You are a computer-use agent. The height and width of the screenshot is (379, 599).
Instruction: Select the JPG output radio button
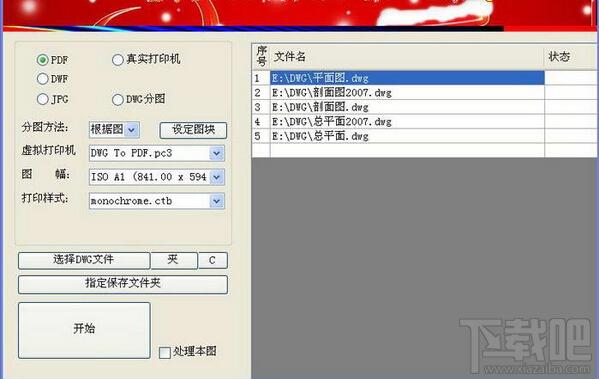42,99
